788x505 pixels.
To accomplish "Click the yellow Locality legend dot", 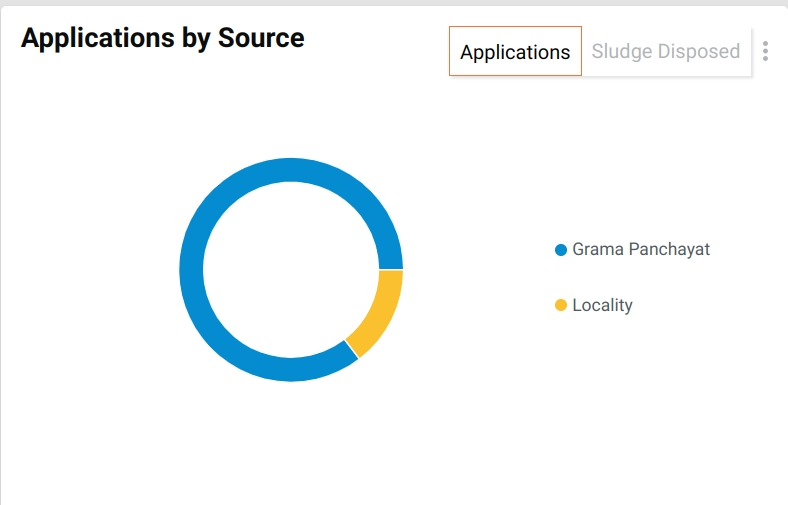I will 561,306.
